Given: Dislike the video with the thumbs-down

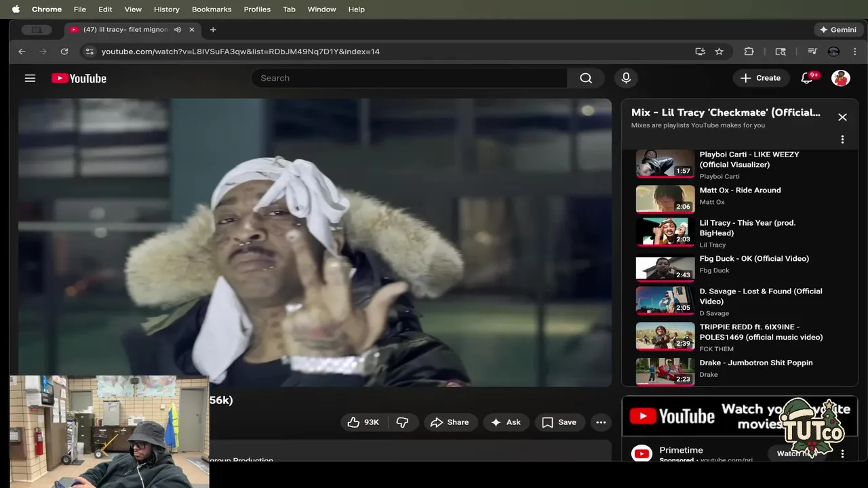Looking at the screenshot, I should pyautogui.click(x=402, y=422).
